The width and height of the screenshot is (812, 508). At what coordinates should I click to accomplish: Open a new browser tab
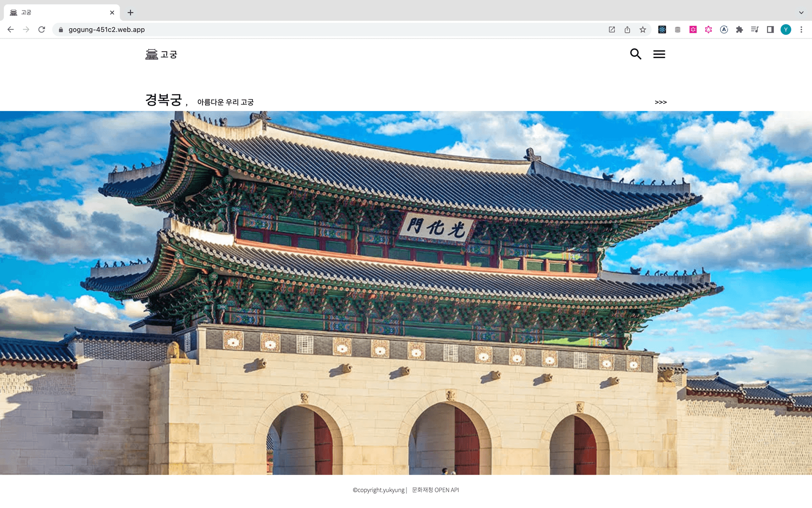point(130,13)
